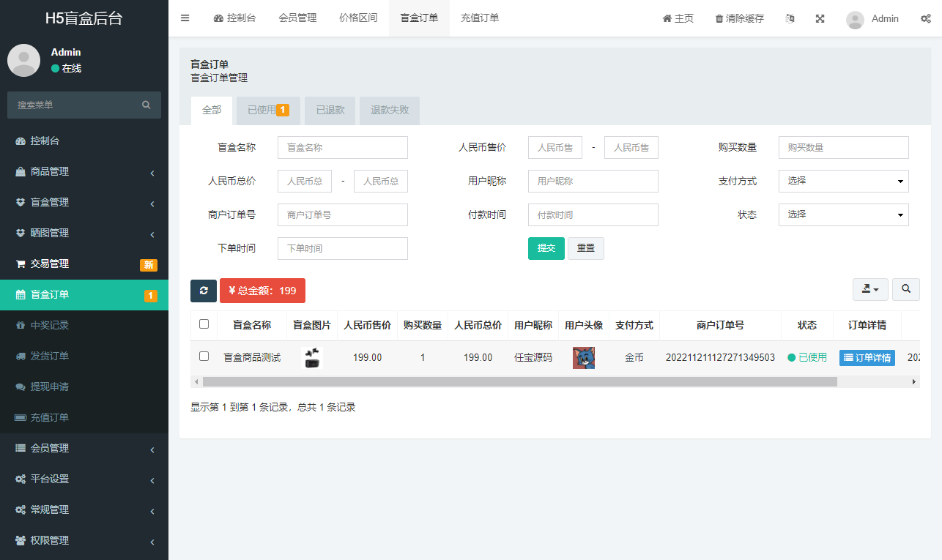The height and width of the screenshot is (560, 942).
Task: Click the hamburger sidebar toggle icon
Action: pos(185,18)
